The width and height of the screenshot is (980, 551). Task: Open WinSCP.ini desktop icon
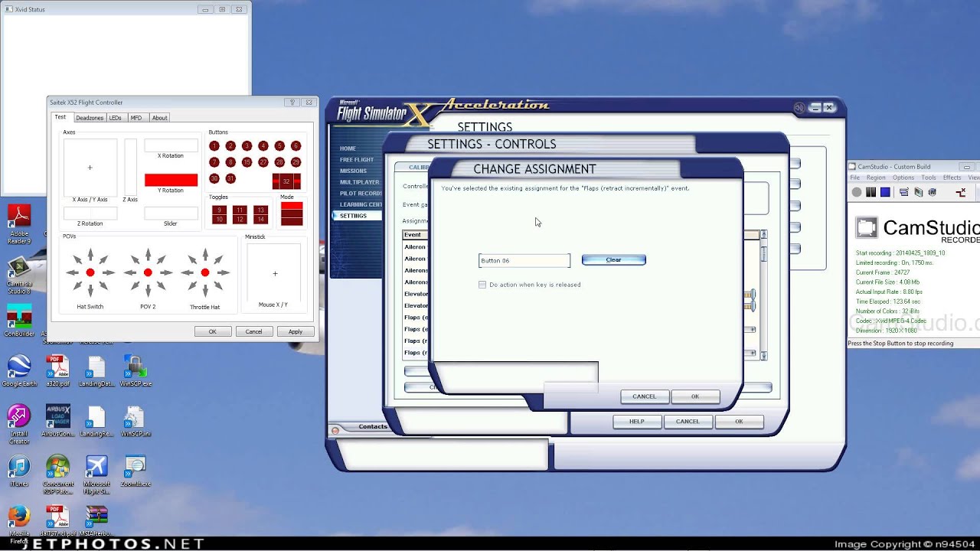click(136, 421)
